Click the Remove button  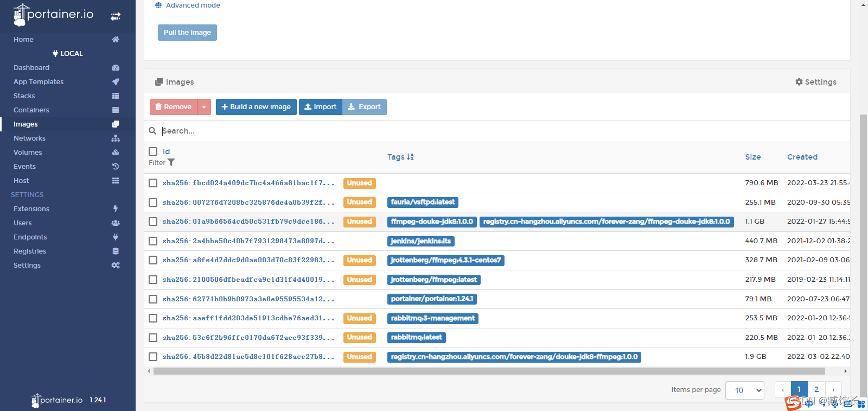[x=174, y=107]
